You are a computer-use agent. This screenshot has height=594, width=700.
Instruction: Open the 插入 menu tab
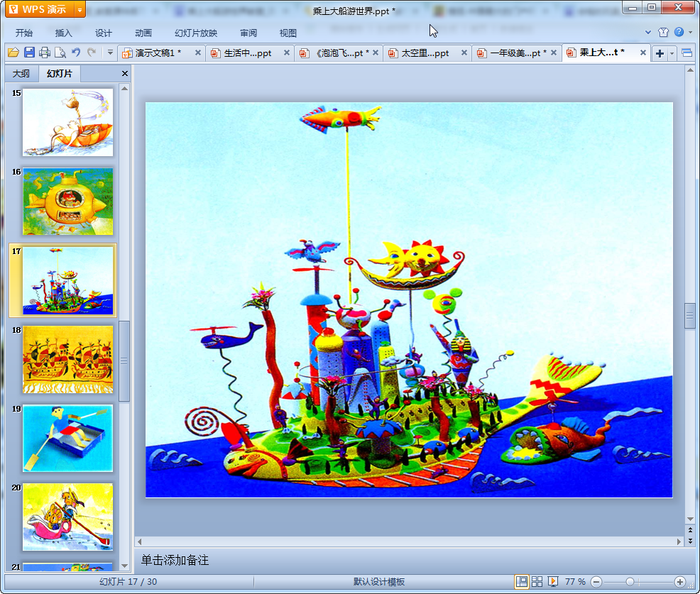click(x=63, y=33)
